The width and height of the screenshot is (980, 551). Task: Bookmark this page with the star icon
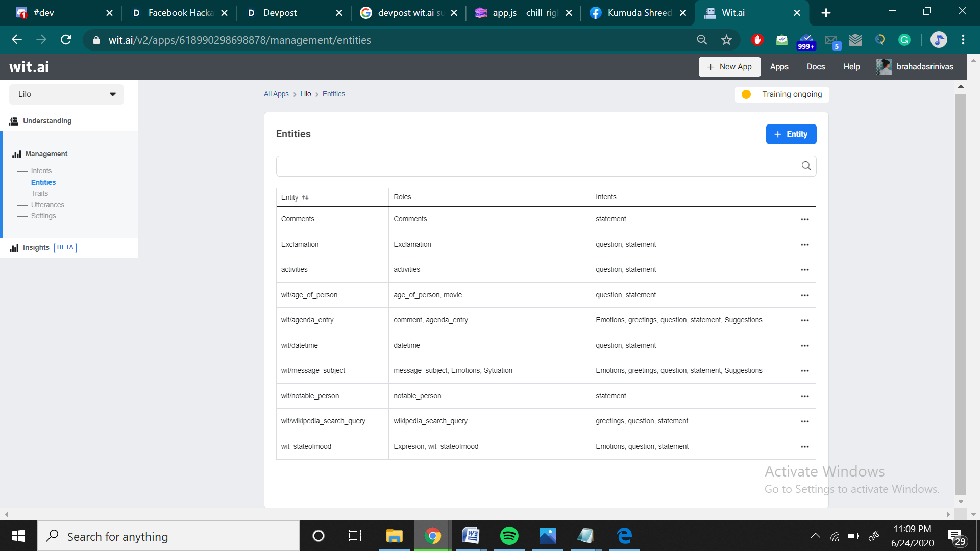(726, 40)
